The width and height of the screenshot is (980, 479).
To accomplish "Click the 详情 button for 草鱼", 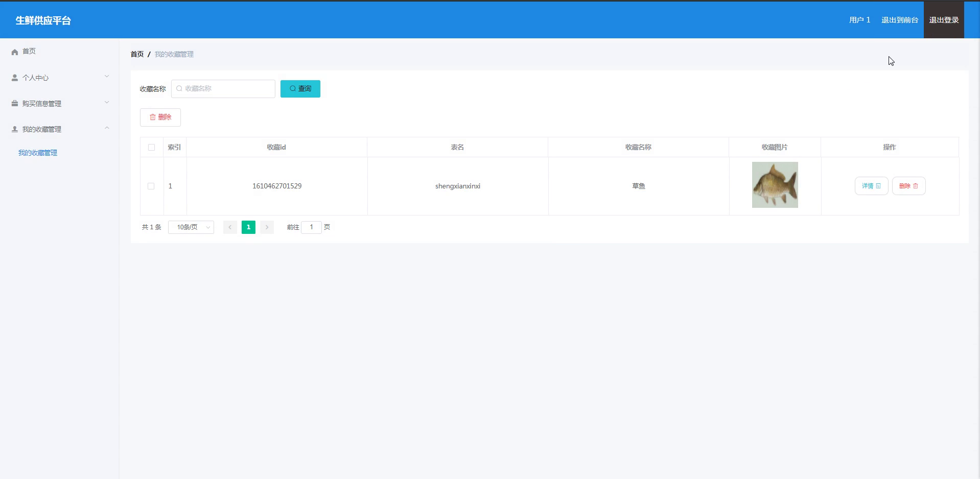I will [x=872, y=186].
